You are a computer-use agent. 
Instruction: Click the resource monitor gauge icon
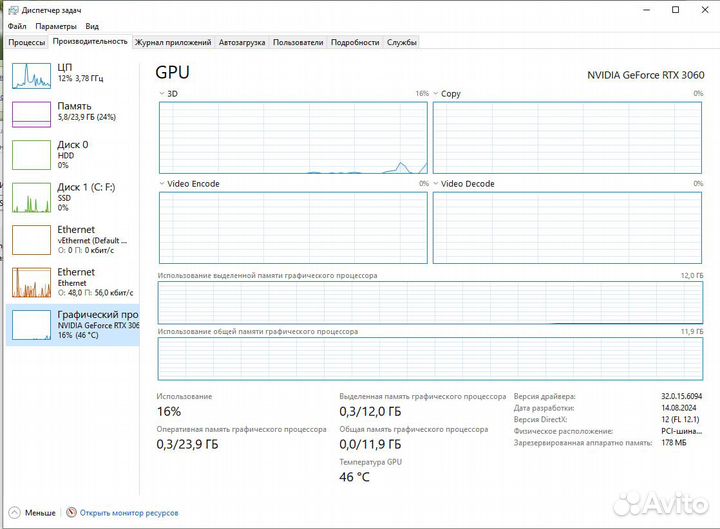71,512
